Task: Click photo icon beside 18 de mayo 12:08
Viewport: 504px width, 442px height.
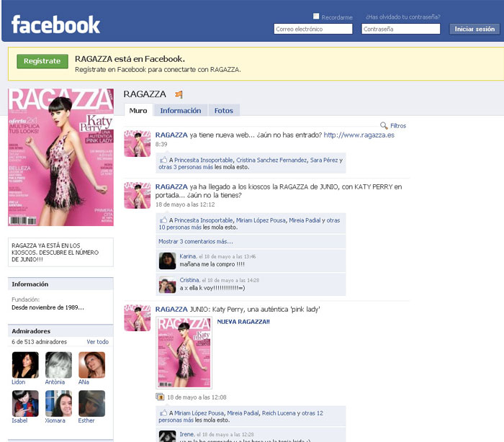Action: (x=160, y=397)
